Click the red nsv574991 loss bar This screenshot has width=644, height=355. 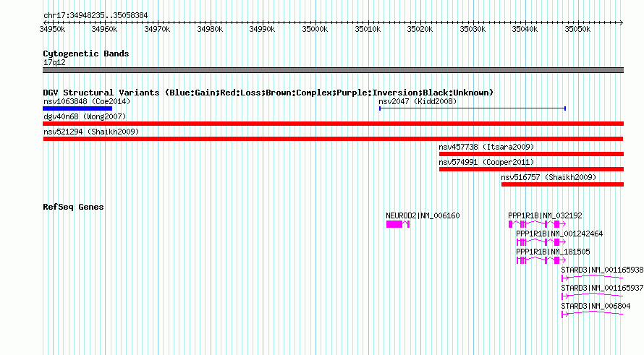[531, 169]
